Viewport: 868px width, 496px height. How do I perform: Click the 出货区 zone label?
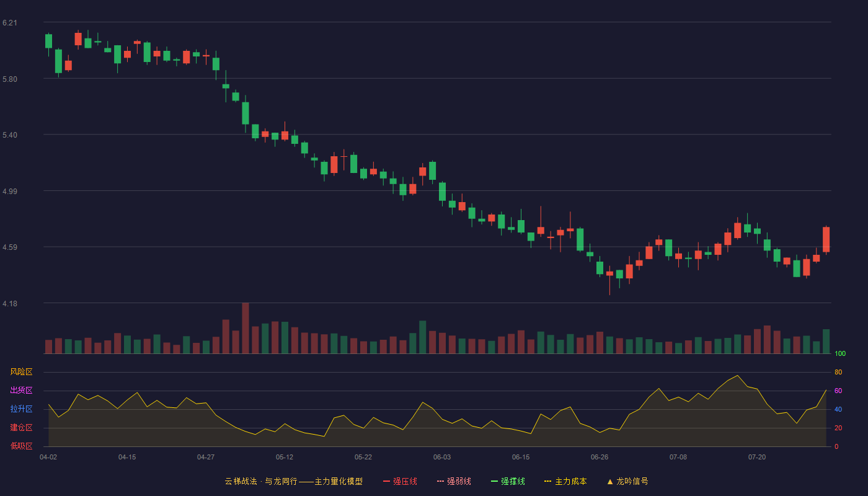point(21,391)
